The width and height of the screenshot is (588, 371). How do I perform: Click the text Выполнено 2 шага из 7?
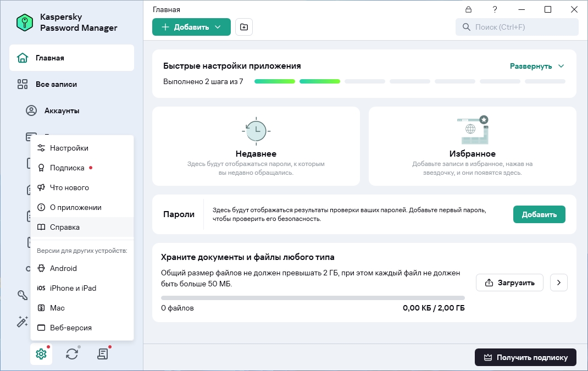click(203, 81)
